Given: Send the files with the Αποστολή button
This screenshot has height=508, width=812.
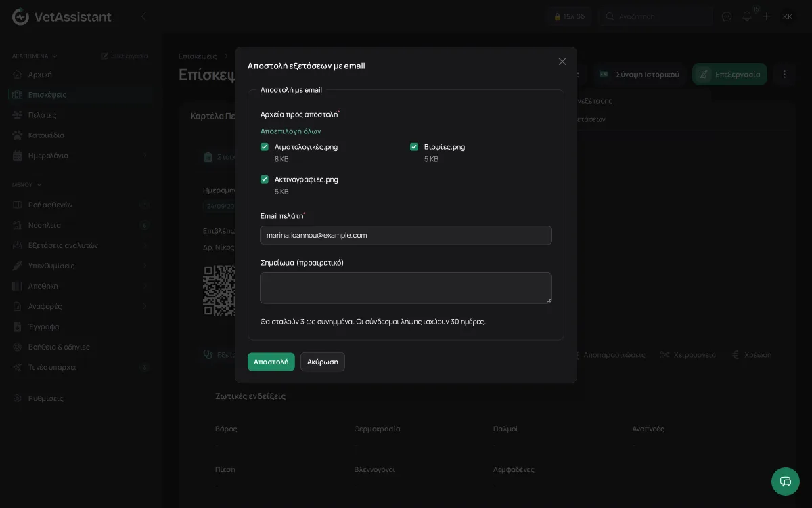Looking at the screenshot, I should 271,362.
